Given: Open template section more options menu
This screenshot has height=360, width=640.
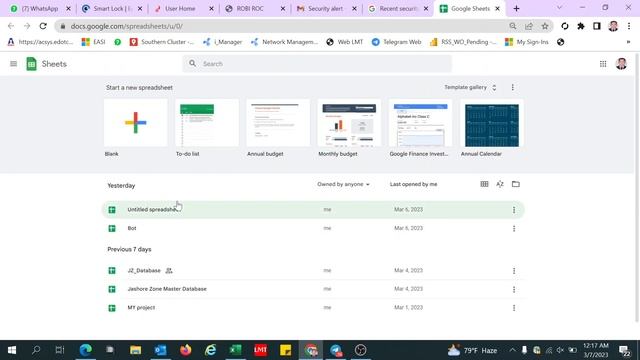Looking at the screenshot, I should coord(513,87).
